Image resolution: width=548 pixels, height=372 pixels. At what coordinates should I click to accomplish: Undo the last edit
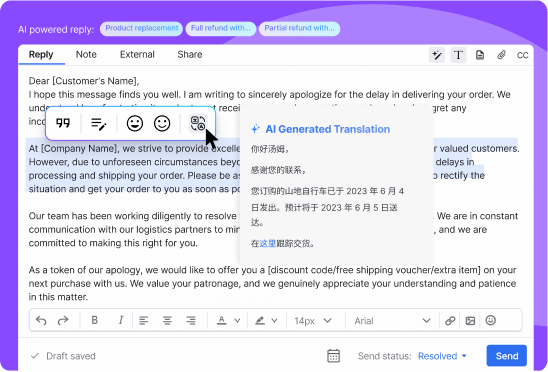(41, 321)
